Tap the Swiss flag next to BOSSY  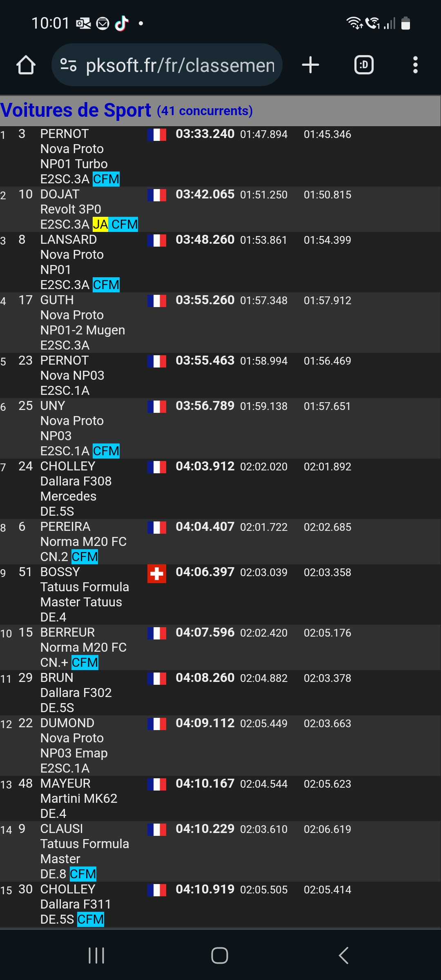click(157, 574)
